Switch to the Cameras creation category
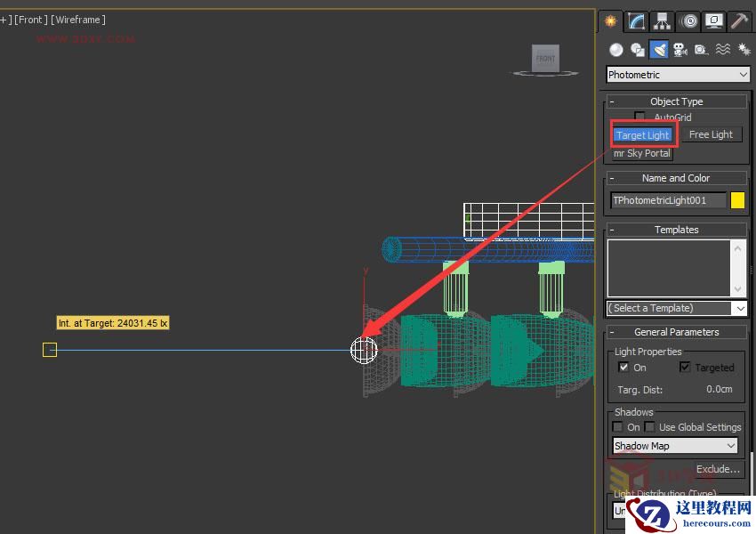756x534 pixels. [x=679, y=49]
